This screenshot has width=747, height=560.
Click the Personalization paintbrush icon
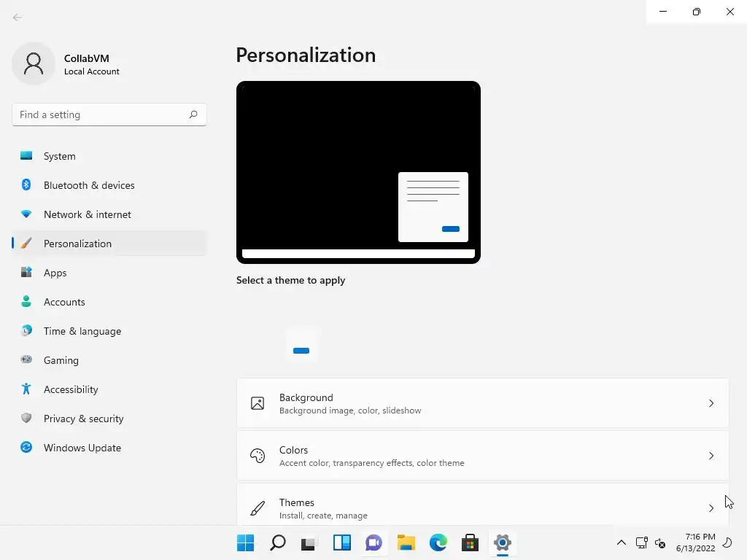point(26,244)
